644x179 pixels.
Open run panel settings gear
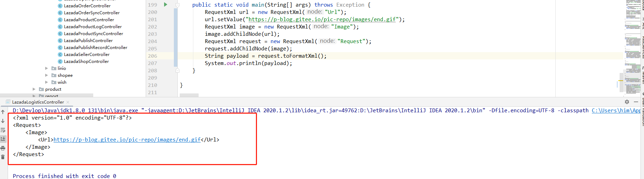click(x=627, y=102)
